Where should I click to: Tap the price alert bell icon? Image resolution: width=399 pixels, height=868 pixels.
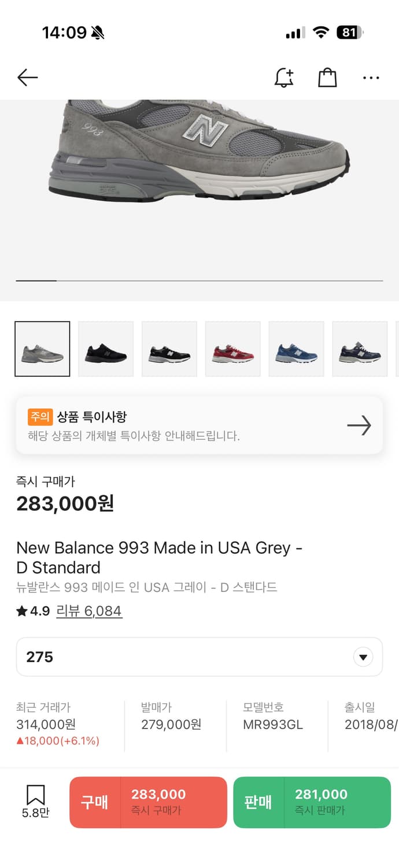[283, 78]
